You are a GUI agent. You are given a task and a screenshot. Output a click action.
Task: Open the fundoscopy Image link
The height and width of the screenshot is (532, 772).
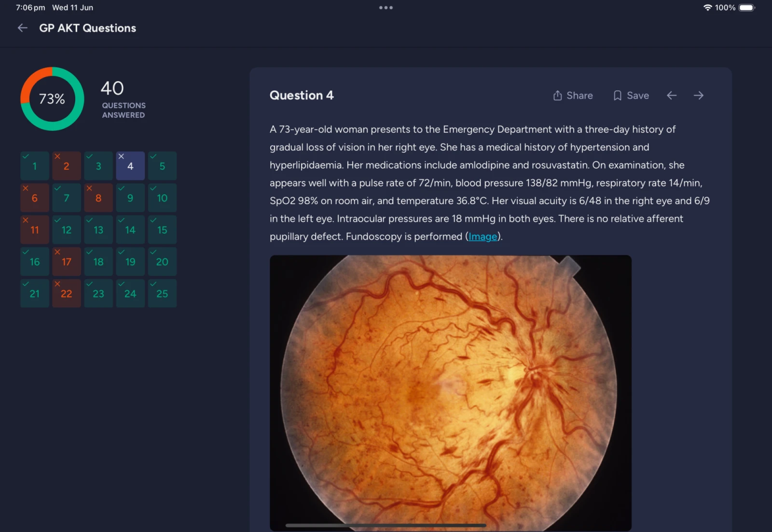pos(482,236)
